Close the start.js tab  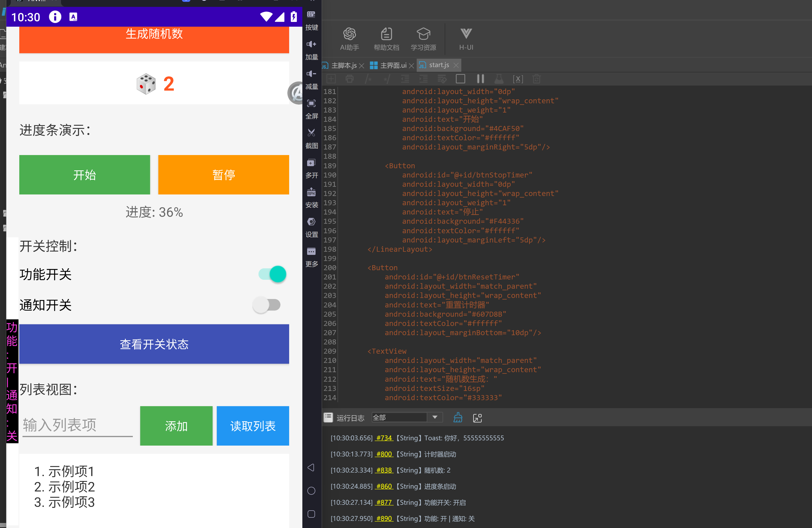coord(456,65)
